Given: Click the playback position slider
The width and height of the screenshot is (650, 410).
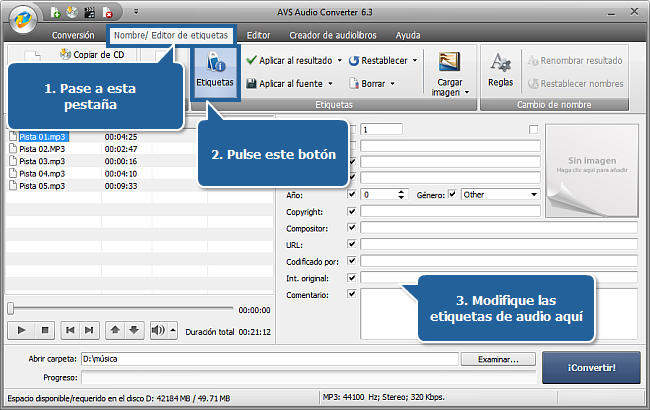Looking at the screenshot, I should [120, 308].
